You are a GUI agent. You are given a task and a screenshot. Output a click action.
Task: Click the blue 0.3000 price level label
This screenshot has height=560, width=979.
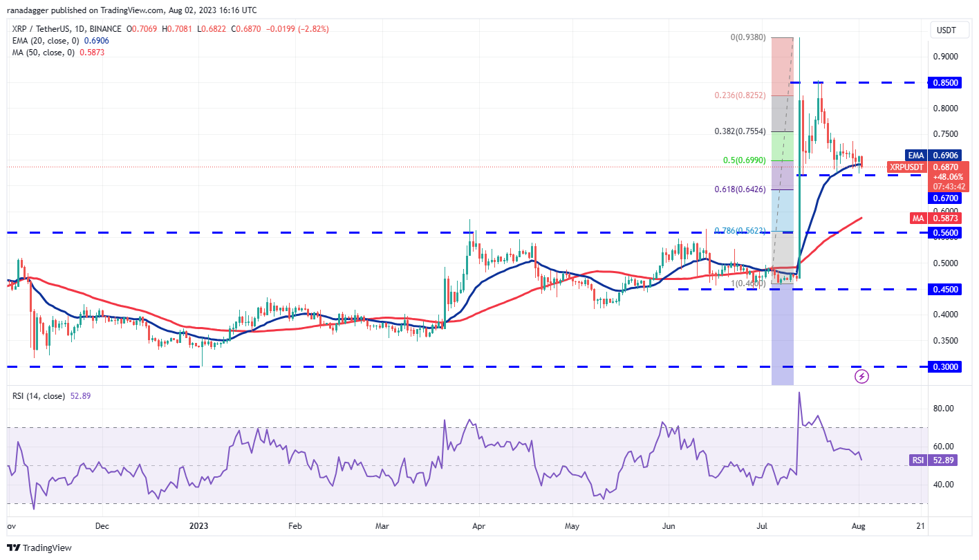coord(944,368)
